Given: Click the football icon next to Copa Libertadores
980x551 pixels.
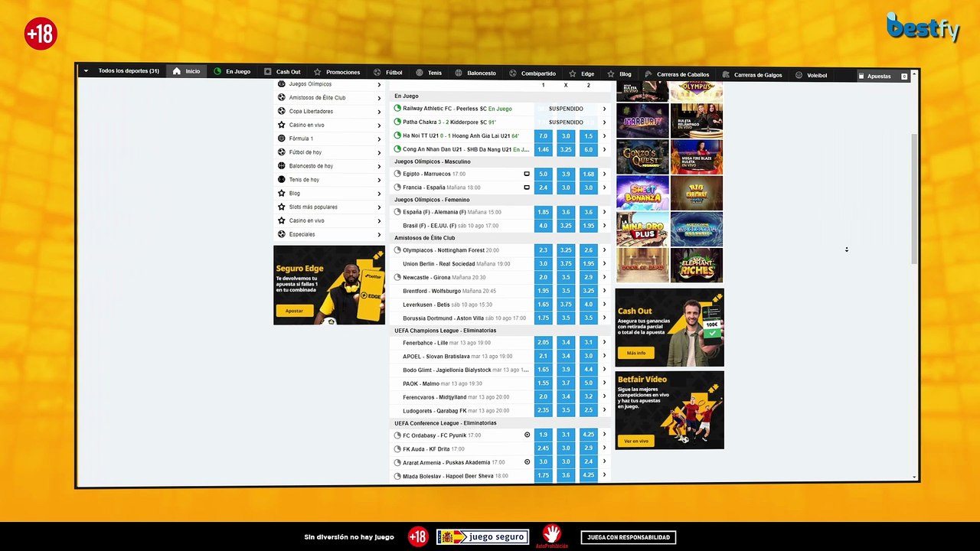Looking at the screenshot, I should (282, 112).
